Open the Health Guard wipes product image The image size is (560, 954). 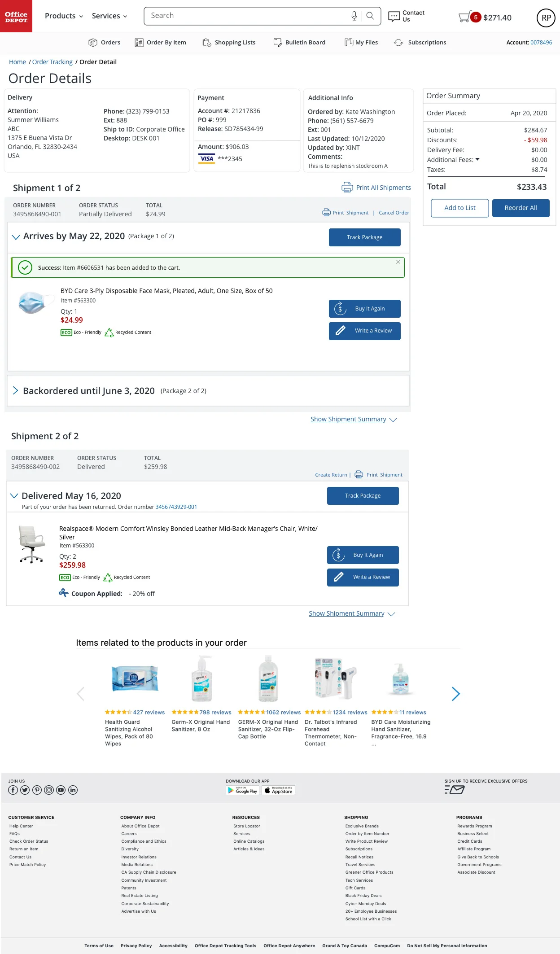pyautogui.click(x=135, y=678)
